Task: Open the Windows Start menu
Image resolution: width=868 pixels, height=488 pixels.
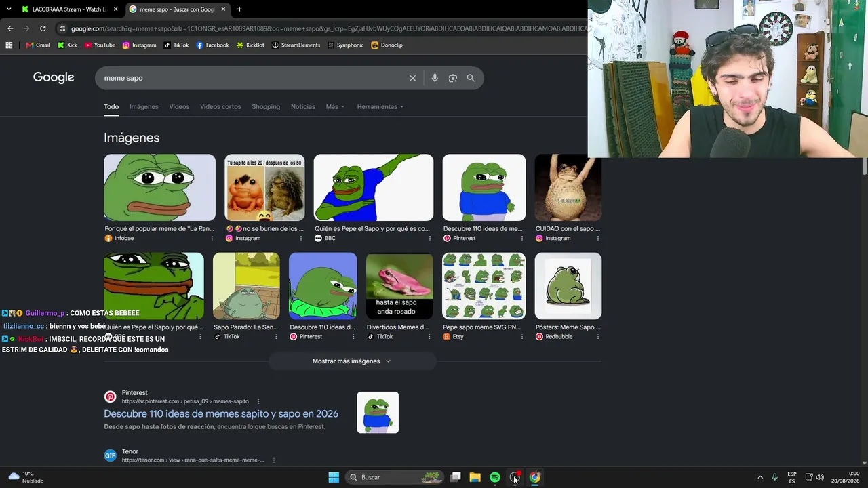Action: coord(334,477)
